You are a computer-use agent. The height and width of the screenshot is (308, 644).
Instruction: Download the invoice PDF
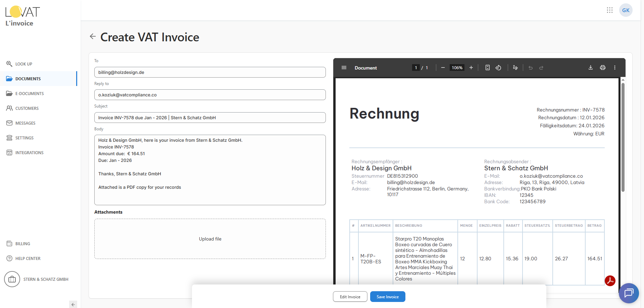click(590, 68)
